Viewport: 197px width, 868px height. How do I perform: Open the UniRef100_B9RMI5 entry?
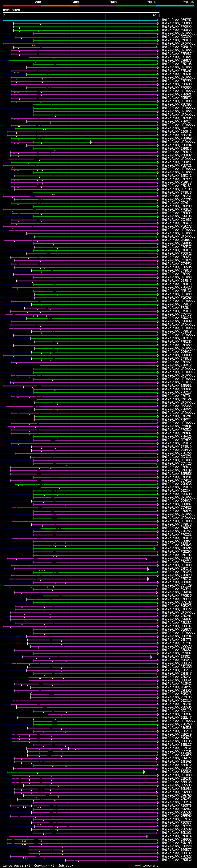[176, 149]
